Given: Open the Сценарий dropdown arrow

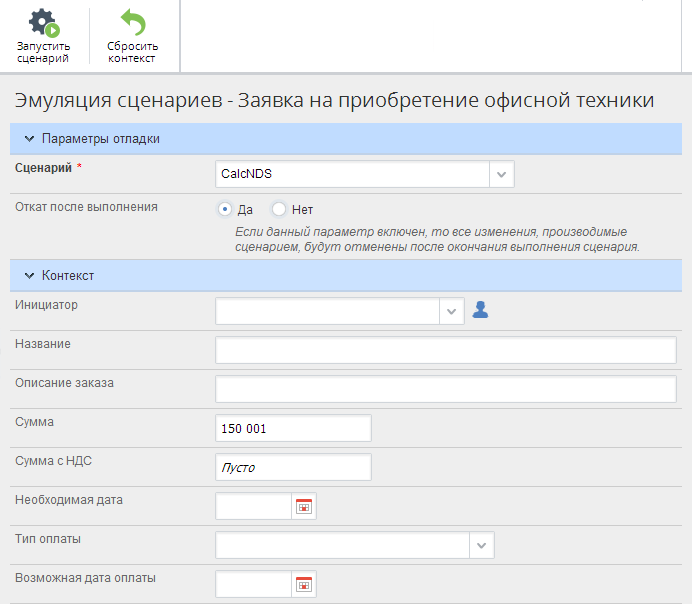Looking at the screenshot, I should click(501, 174).
